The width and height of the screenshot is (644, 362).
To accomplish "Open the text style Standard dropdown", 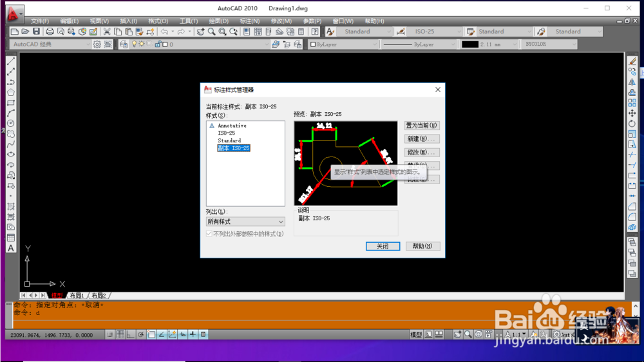I will (365, 32).
